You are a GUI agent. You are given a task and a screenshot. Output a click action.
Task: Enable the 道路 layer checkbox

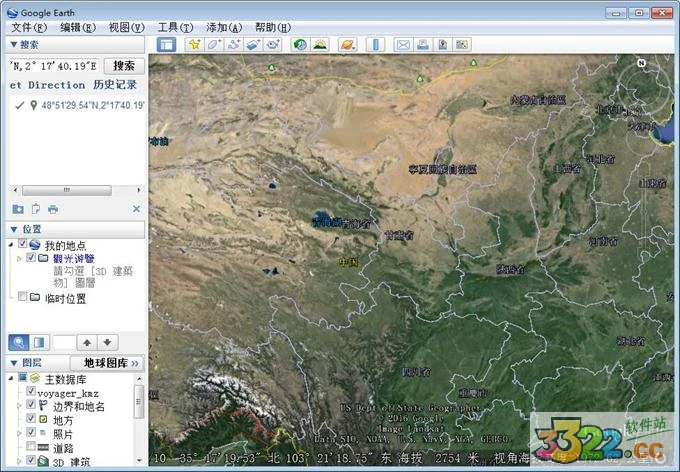point(31,446)
